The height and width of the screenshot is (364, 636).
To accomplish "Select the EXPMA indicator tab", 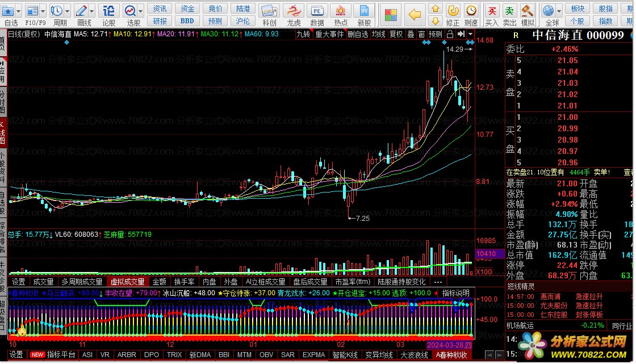I will tap(313, 355).
